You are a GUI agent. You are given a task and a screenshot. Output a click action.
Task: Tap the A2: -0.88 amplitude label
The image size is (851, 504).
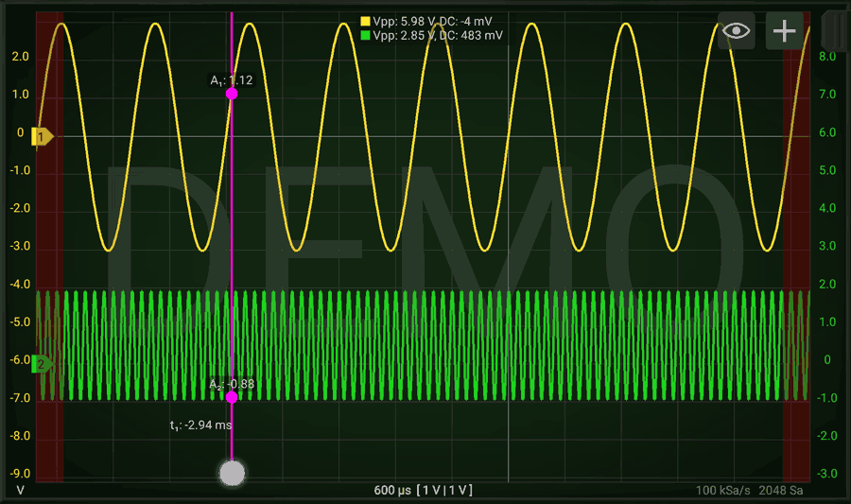231,384
